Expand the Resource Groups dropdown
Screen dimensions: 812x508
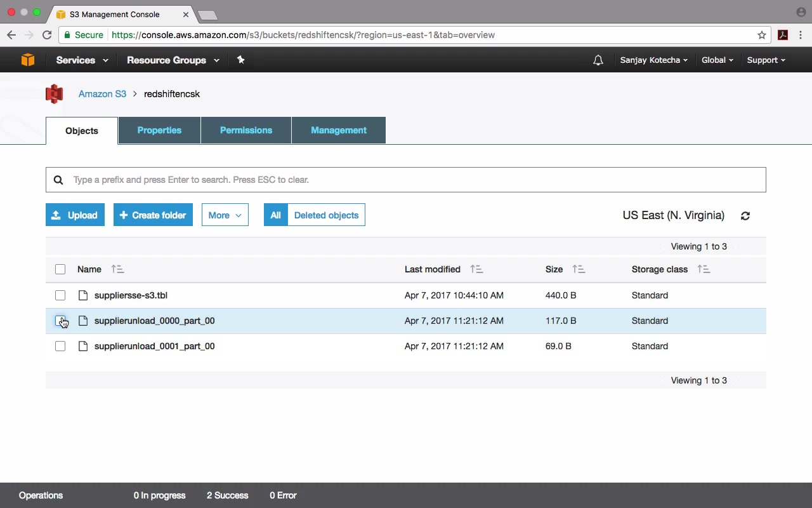coord(173,60)
